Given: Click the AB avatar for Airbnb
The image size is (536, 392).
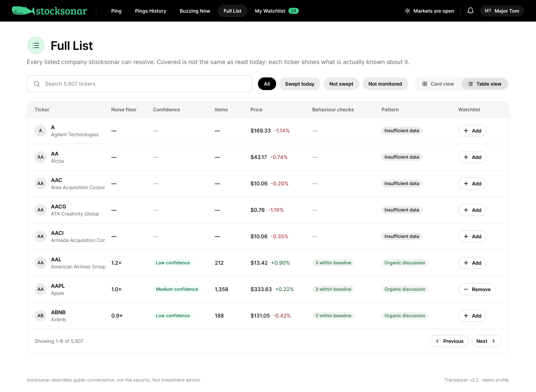Looking at the screenshot, I should (x=41, y=316).
